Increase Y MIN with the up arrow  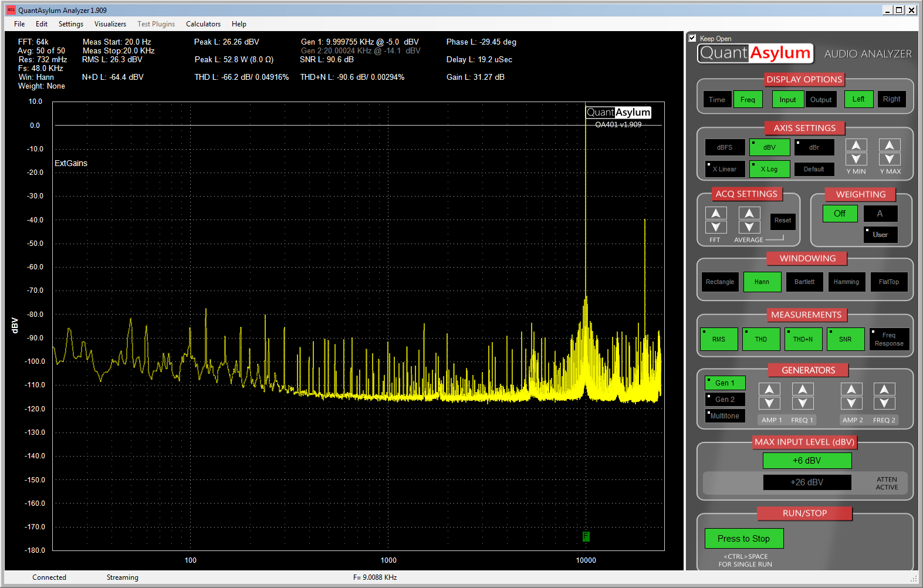point(856,145)
